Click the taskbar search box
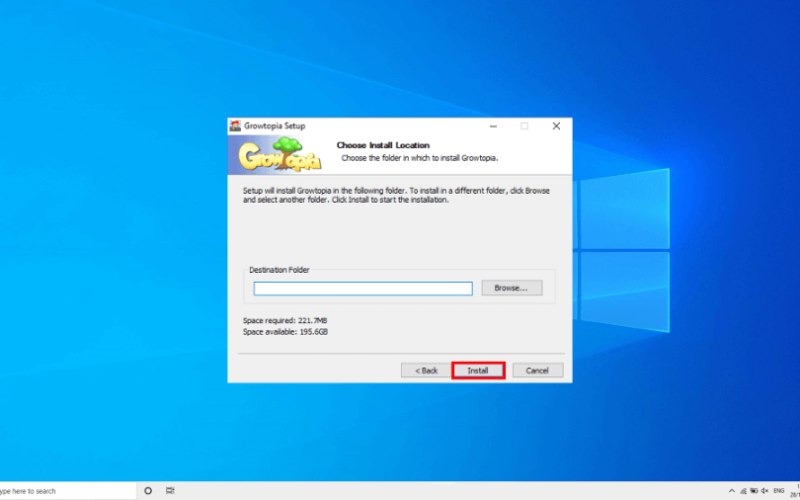This screenshot has height=500, width=800. click(x=68, y=491)
